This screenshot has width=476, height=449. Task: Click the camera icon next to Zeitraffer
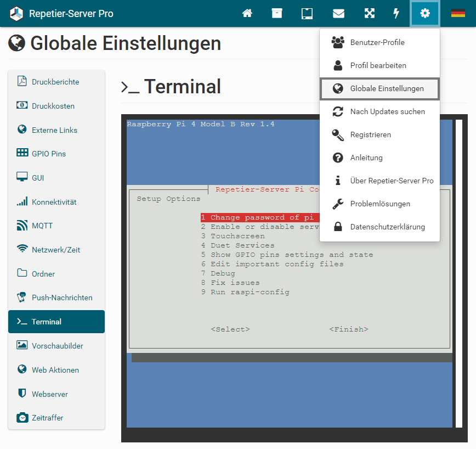point(22,417)
